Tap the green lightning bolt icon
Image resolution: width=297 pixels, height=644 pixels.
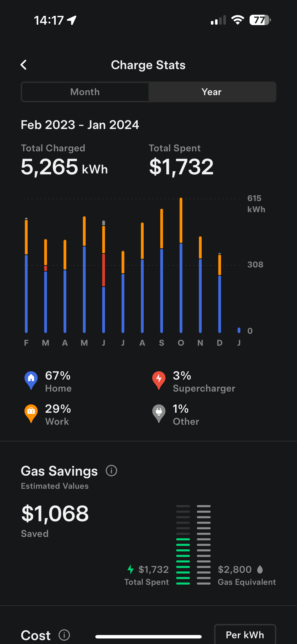(131, 569)
